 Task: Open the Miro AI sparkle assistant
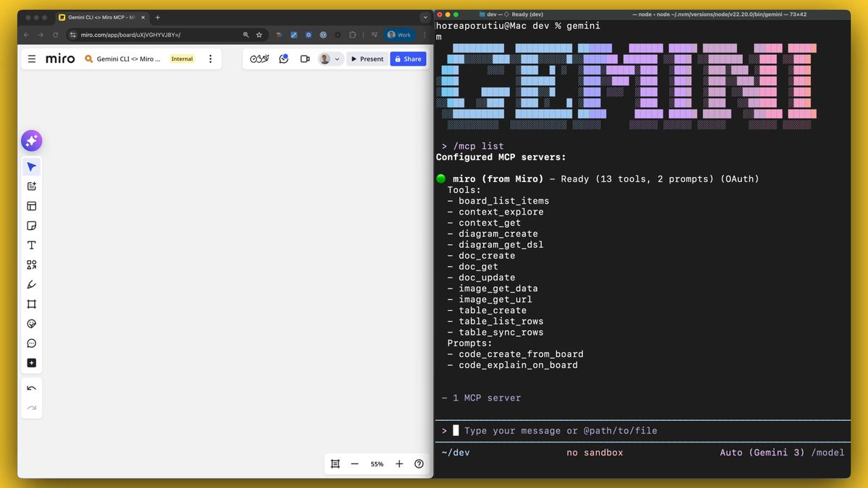[32, 141]
